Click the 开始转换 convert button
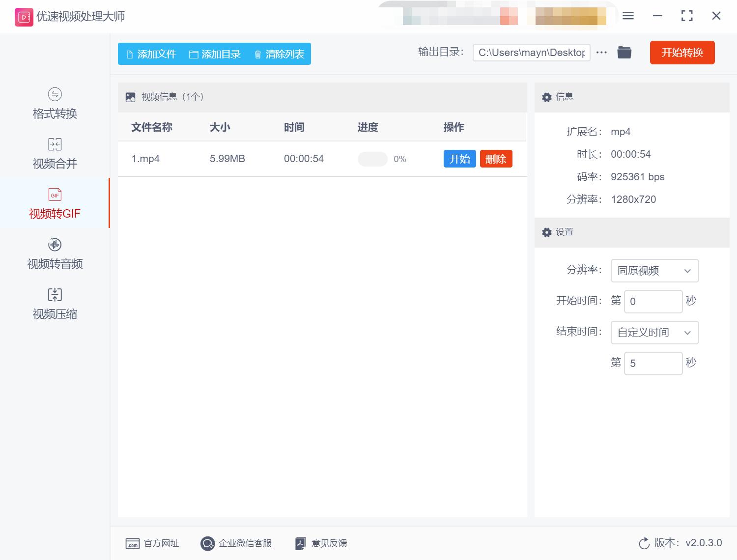The height and width of the screenshot is (560, 737). point(682,53)
